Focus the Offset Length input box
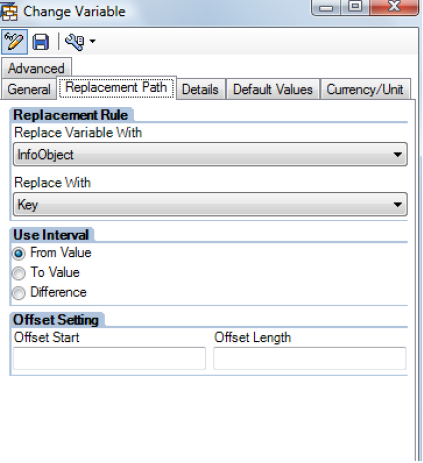423x463 pixels. pyautogui.click(x=310, y=358)
